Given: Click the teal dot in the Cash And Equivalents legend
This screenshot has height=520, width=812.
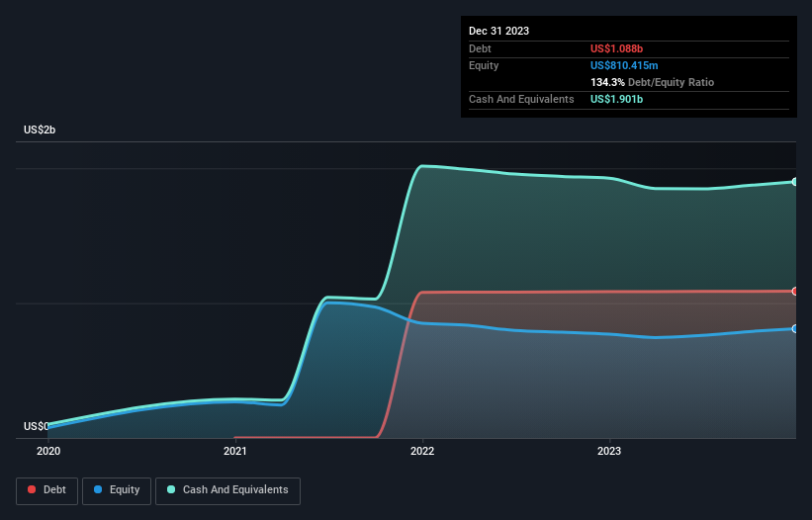Looking at the screenshot, I should click(171, 489).
